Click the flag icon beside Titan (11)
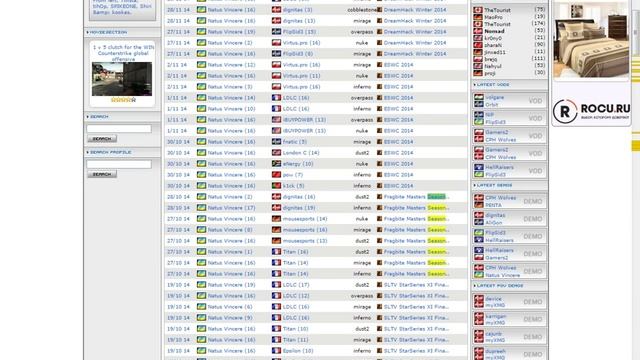This screenshot has width=640, height=360. (276, 340)
